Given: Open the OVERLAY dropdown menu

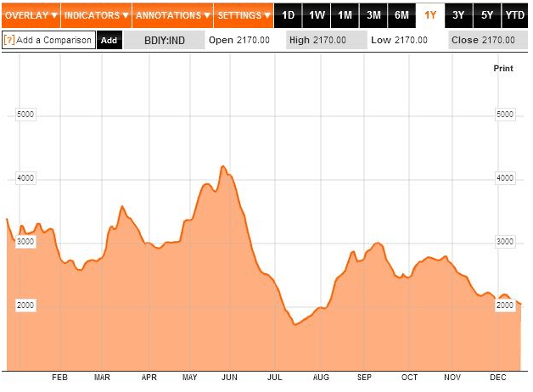Looking at the screenshot, I should [31, 15].
